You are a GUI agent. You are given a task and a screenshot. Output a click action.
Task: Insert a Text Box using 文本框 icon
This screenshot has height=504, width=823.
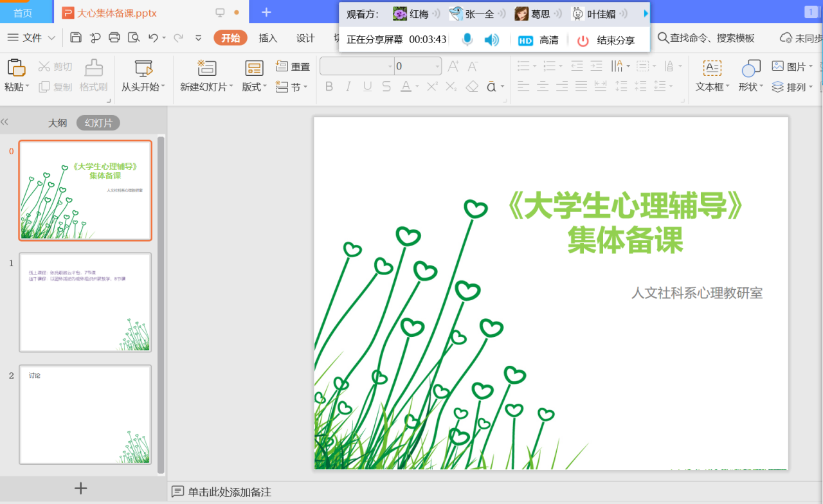point(712,68)
